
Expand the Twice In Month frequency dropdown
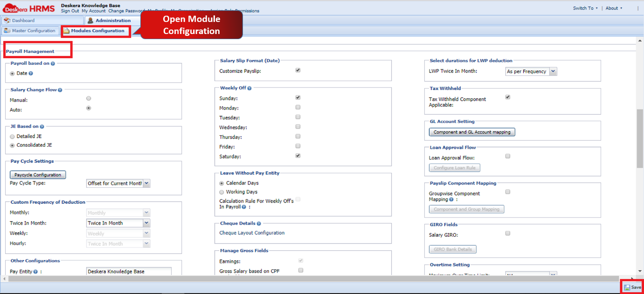(x=146, y=223)
